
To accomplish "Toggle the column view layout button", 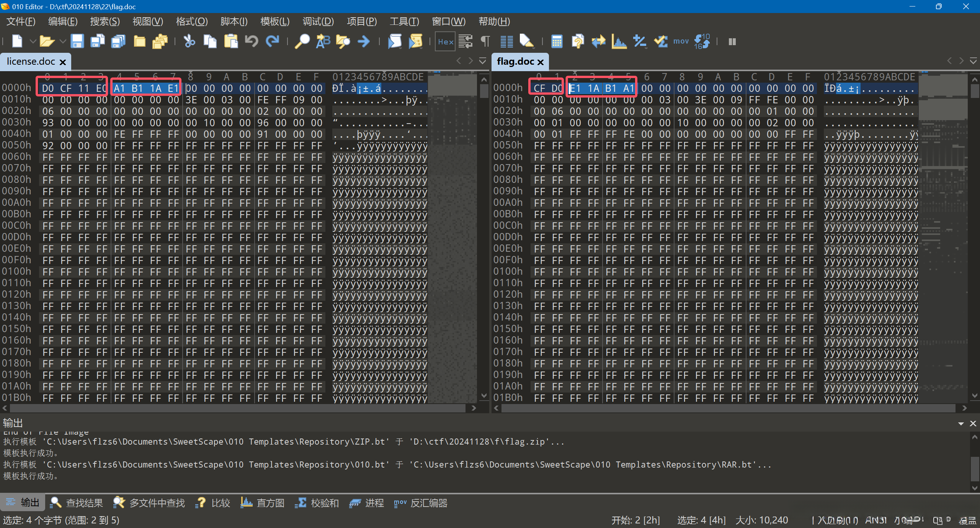I will pos(506,41).
